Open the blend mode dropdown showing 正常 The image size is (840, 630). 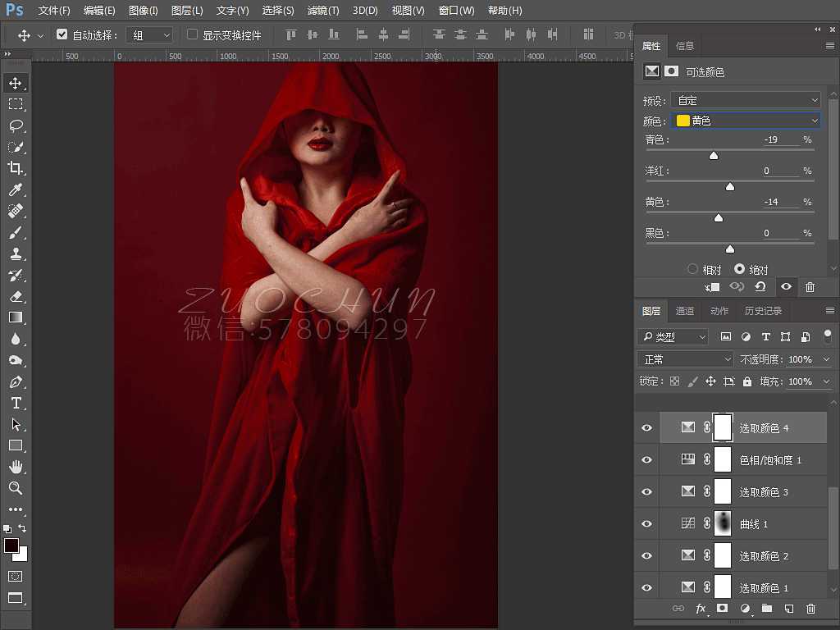685,358
